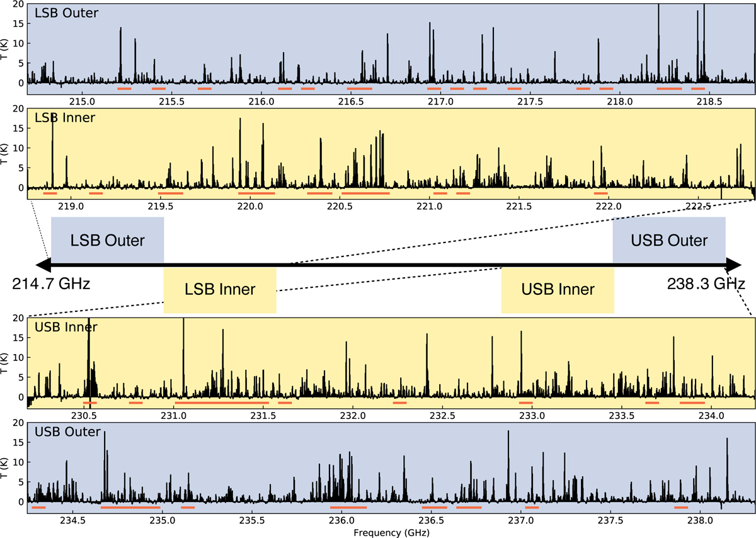Click the 214.7 GHz label
Screen dimensions: 756x538
(51, 284)
